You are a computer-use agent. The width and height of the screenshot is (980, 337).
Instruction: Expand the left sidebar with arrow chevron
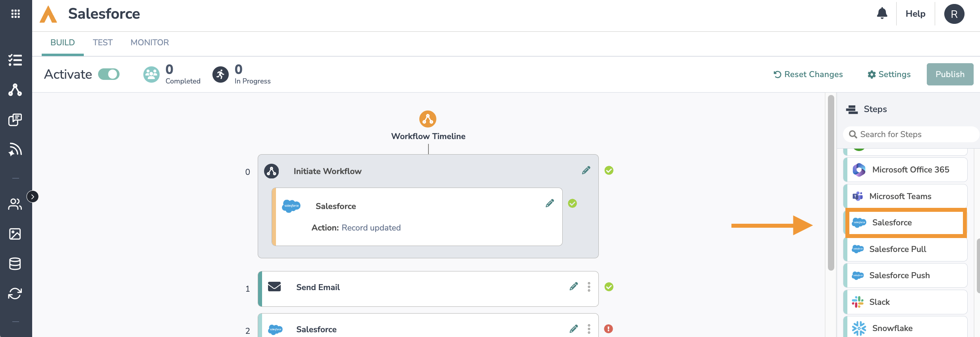click(x=33, y=196)
